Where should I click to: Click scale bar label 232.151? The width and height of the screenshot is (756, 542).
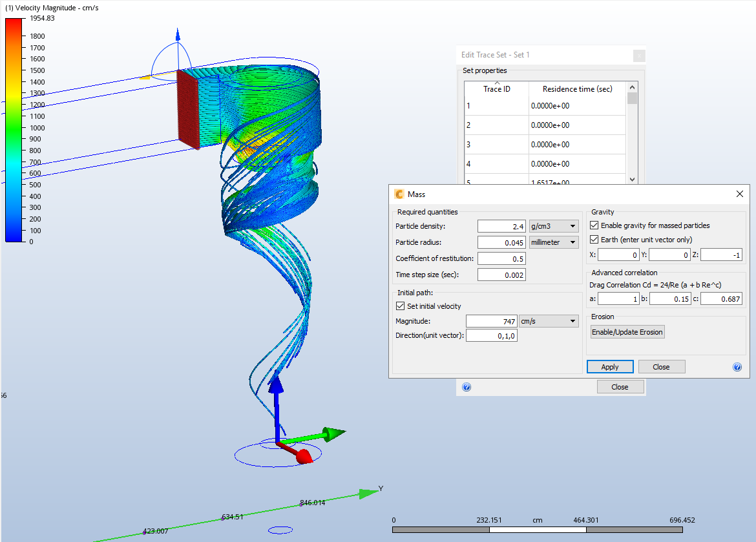pos(489,520)
